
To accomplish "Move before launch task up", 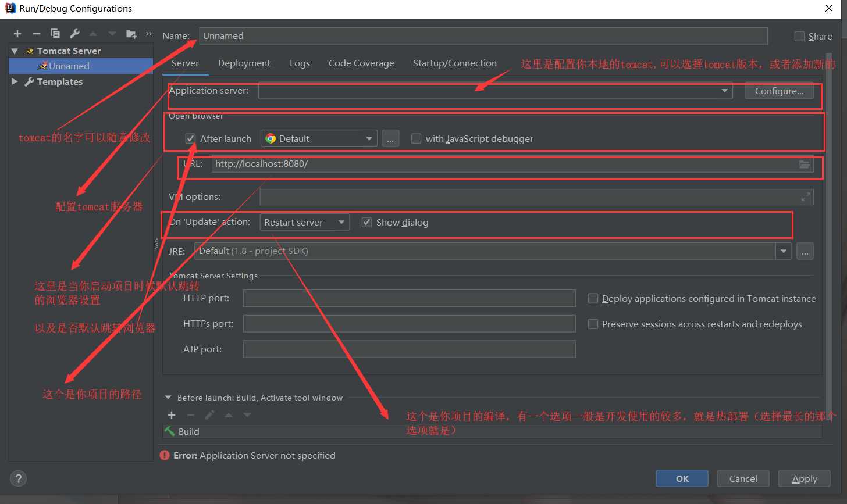I will click(x=229, y=415).
